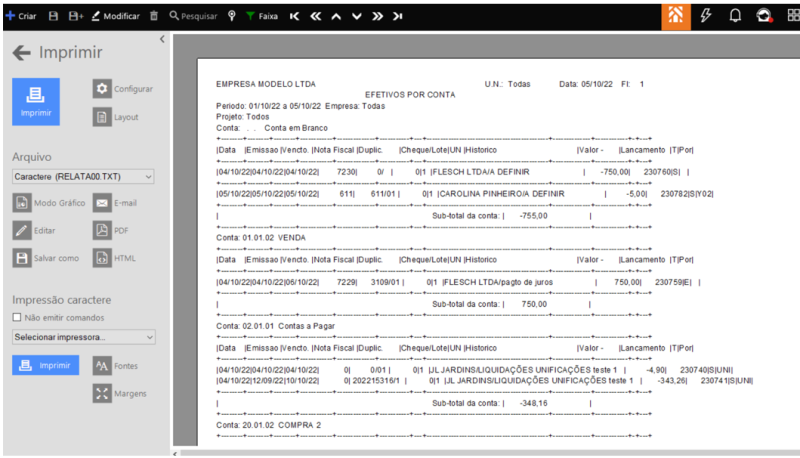Viewport: 800px width, 458px height.
Task: Click the CAROLINA PINHEIRO/A DEFINIR row
Action: [465, 194]
